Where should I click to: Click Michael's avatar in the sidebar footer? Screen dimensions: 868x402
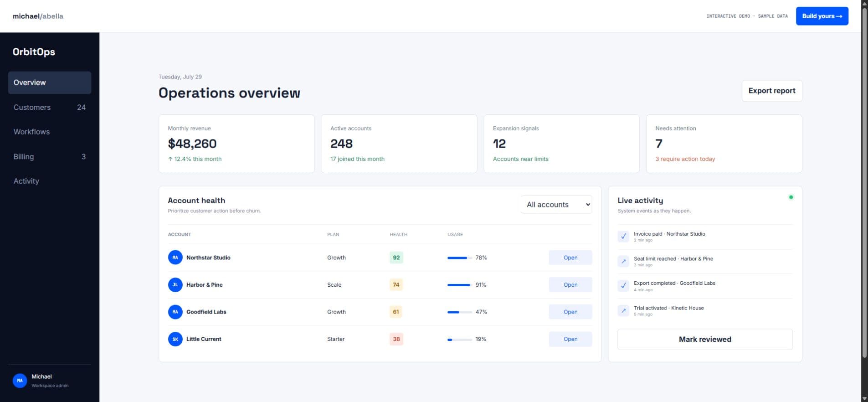(x=20, y=381)
